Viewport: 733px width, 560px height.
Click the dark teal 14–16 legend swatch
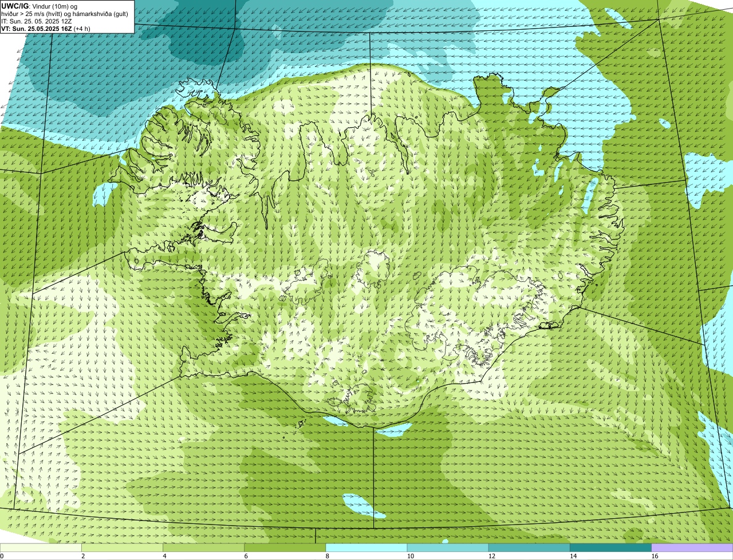(611, 547)
